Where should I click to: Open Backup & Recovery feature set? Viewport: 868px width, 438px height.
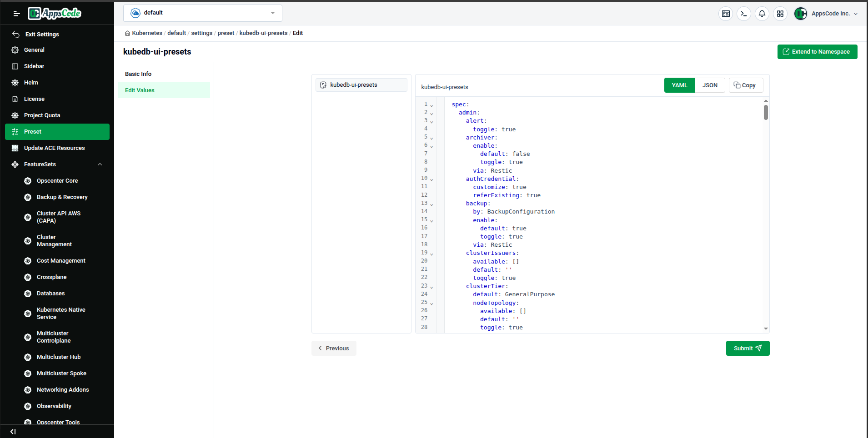(x=62, y=197)
